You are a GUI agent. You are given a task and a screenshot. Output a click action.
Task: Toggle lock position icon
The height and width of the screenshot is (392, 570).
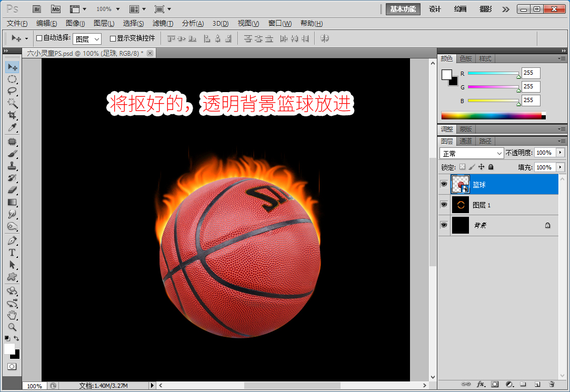coord(481,167)
